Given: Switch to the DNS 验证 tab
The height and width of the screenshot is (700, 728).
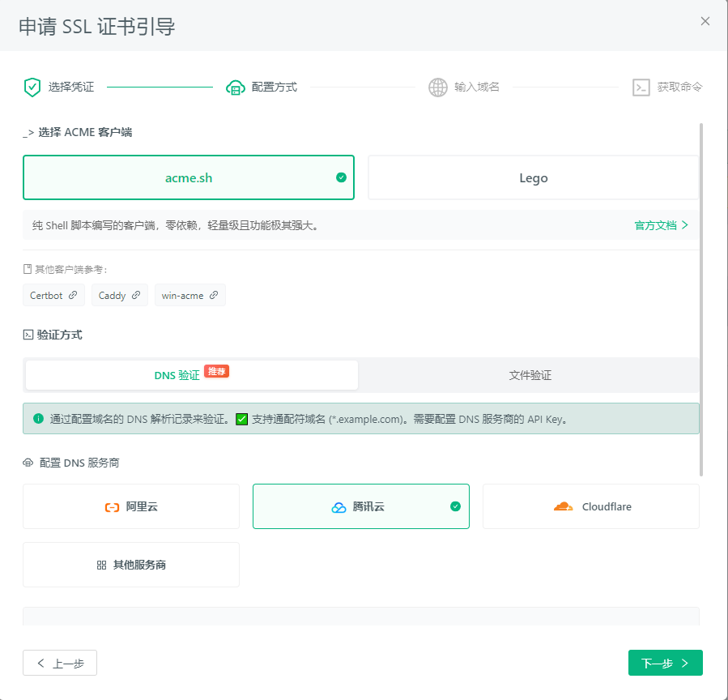Looking at the screenshot, I should click(x=191, y=375).
